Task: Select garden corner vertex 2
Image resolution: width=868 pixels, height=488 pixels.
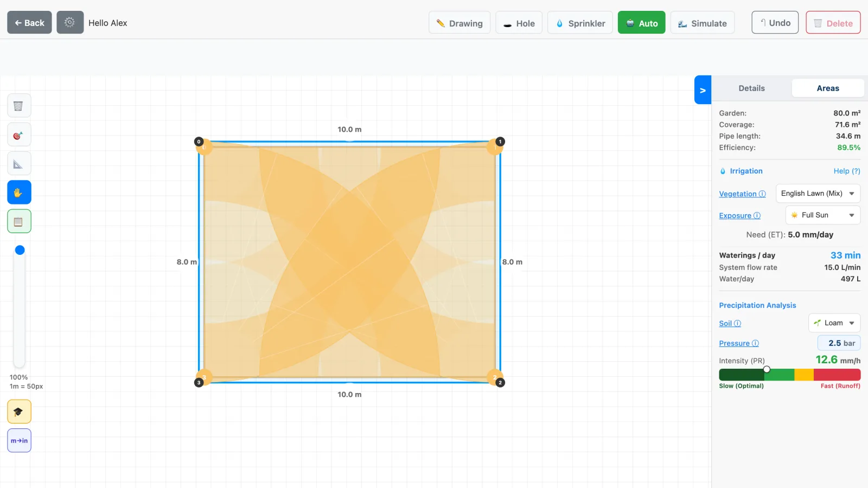Action: [x=500, y=383]
